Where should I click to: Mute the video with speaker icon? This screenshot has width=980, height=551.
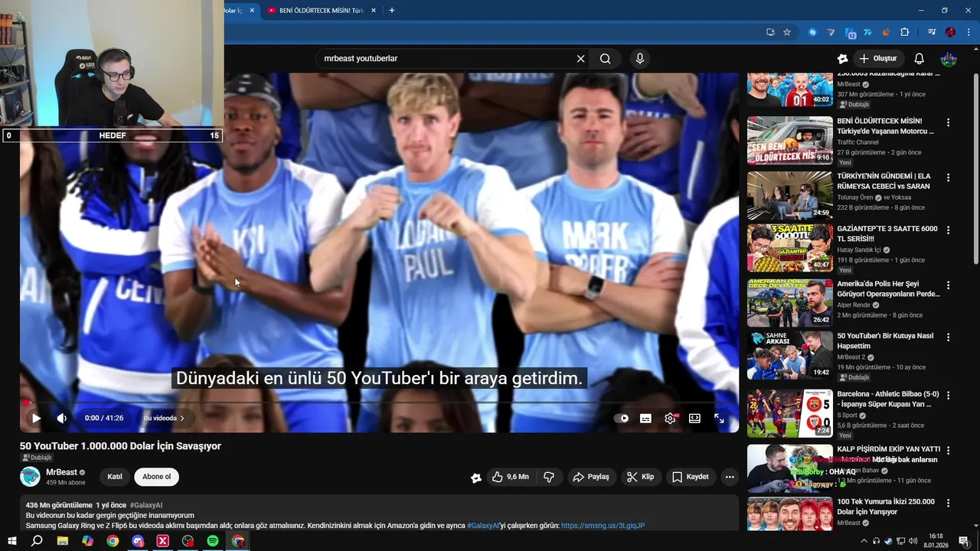pos(62,419)
